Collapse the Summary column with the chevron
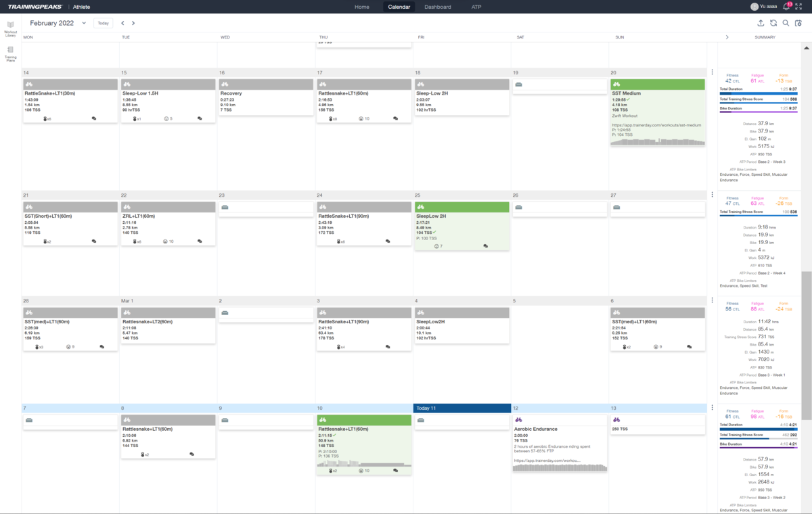Image resolution: width=812 pixels, height=514 pixels. point(727,37)
